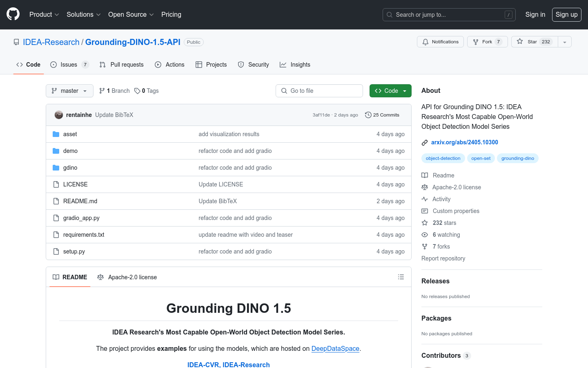Open setup.py file
This screenshot has height=368, width=588.
pos(74,251)
